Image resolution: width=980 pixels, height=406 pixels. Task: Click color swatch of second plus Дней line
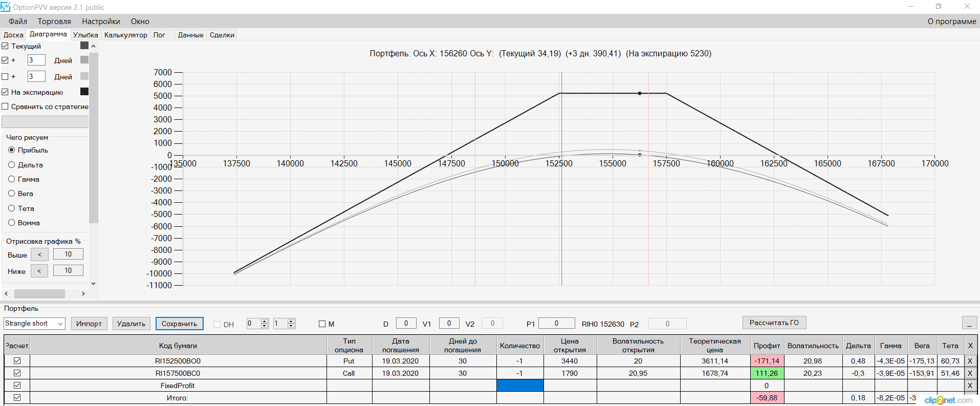pyautogui.click(x=84, y=76)
